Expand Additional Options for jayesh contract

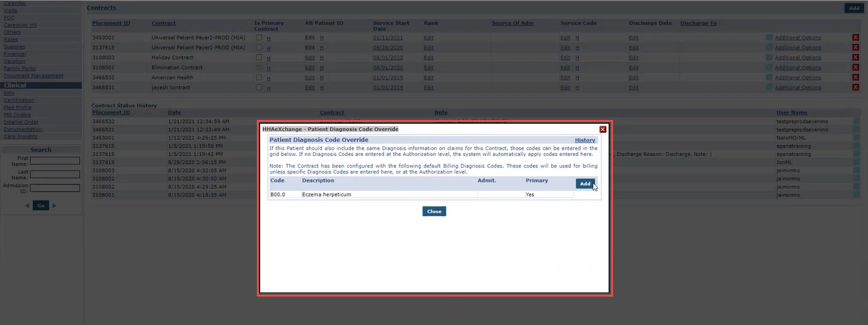pyautogui.click(x=798, y=88)
